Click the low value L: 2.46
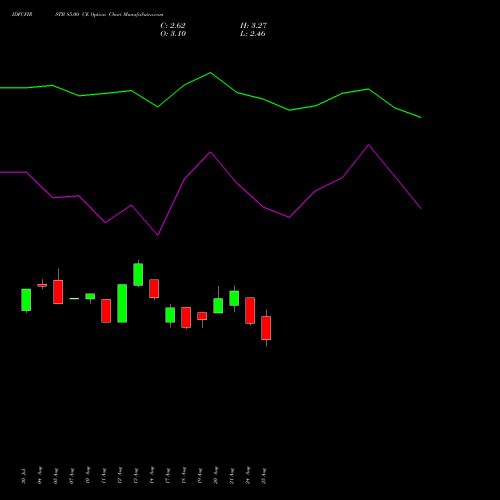The height and width of the screenshot is (500, 500). click(x=253, y=34)
